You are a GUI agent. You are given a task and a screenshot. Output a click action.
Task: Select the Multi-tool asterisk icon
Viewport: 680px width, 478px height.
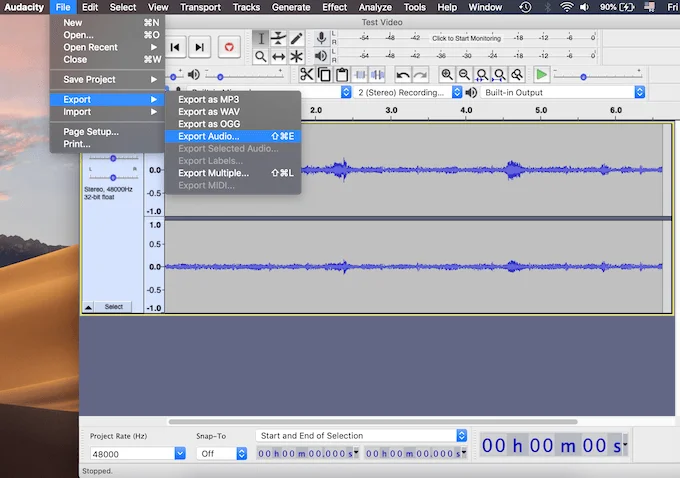point(296,56)
